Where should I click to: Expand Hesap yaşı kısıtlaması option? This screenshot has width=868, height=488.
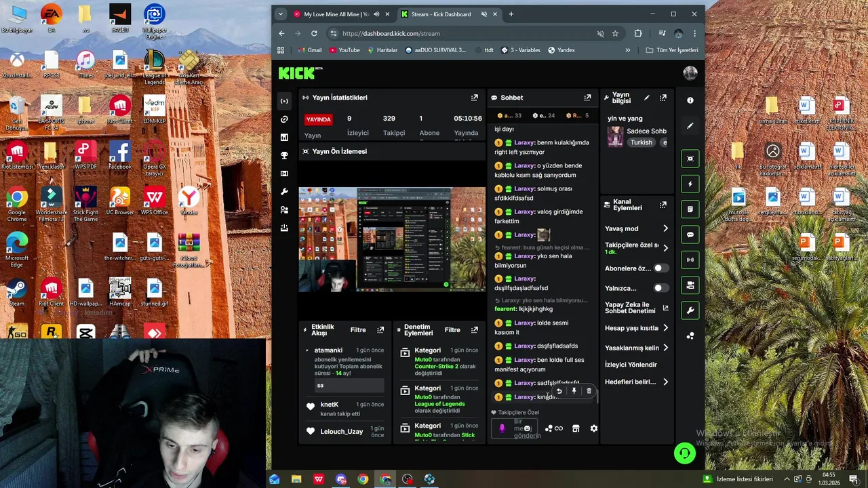(665, 328)
